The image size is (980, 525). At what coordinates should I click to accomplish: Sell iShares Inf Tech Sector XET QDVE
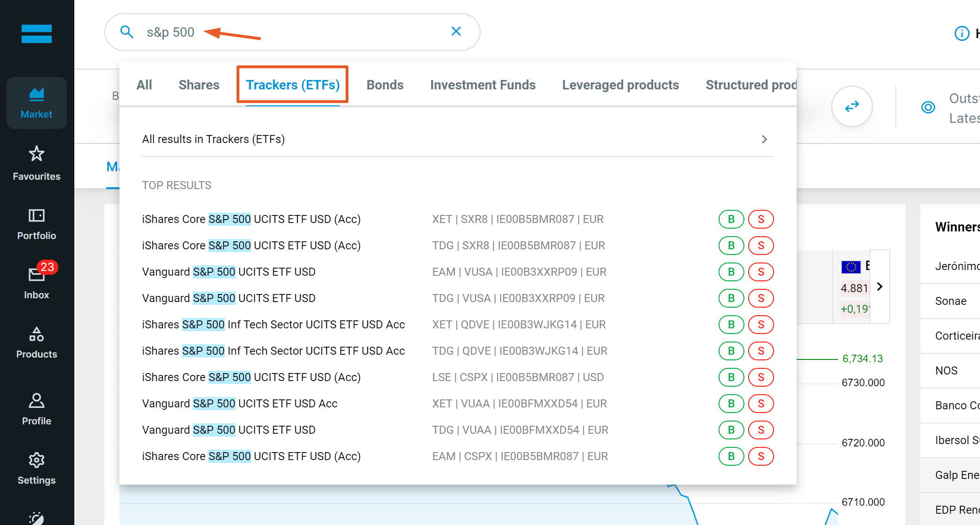coord(761,325)
